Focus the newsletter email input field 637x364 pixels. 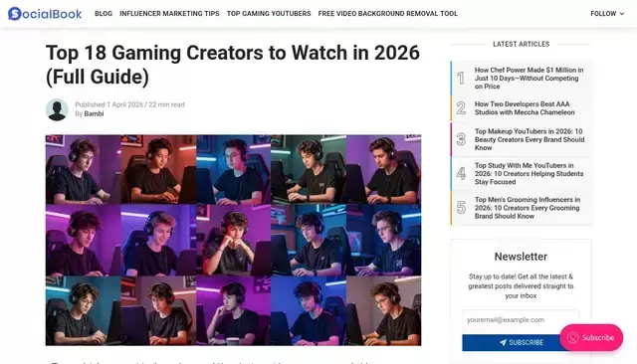click(521, 320)
